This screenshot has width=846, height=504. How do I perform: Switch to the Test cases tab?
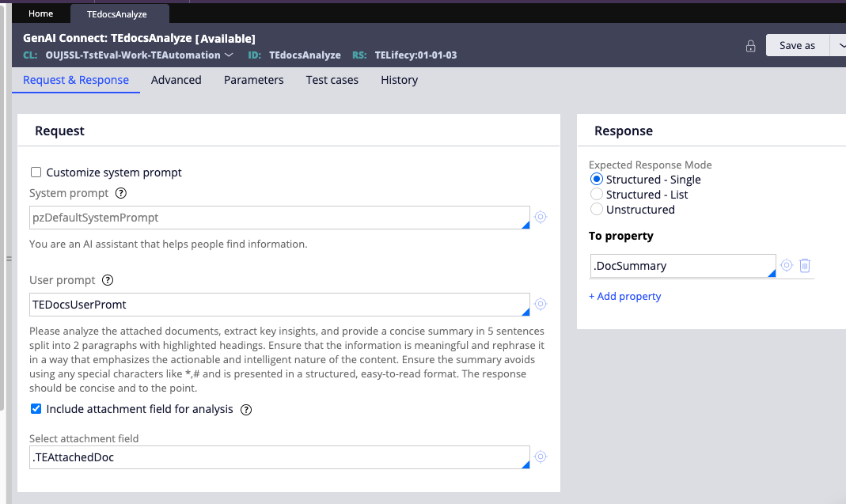tap(331, 80)
